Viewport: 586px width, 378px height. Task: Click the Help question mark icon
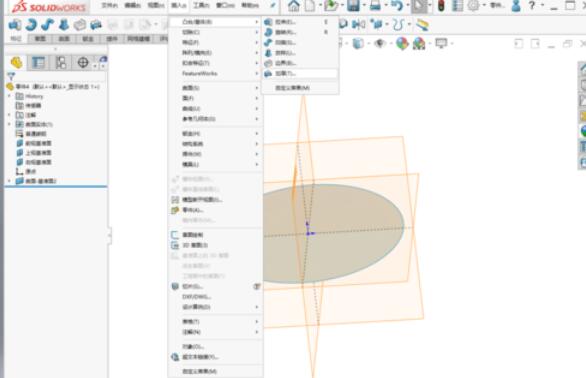(x=532, y=6)
